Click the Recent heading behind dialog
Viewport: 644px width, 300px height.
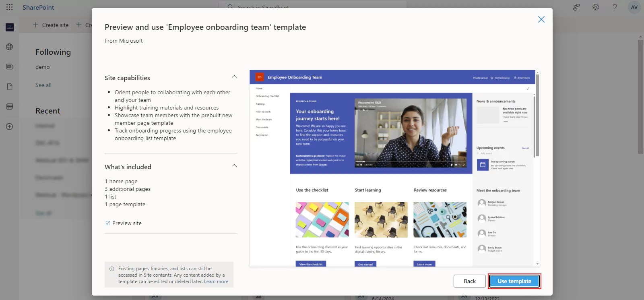click(48, 111)
